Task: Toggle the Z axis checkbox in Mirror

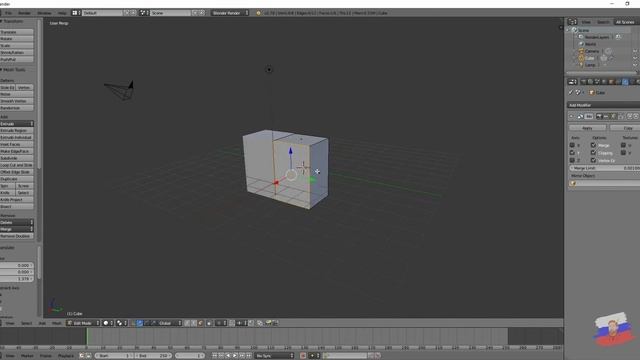Action: coord(572,160)
